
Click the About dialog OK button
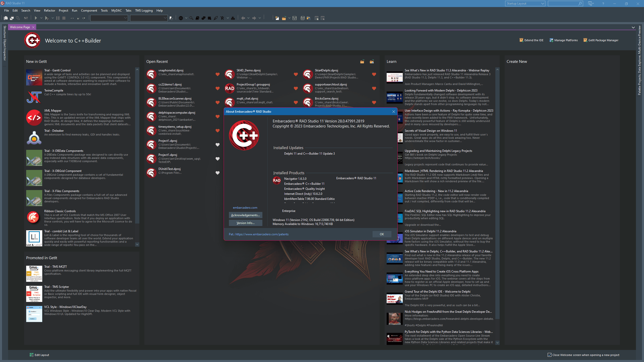point(382,234)
